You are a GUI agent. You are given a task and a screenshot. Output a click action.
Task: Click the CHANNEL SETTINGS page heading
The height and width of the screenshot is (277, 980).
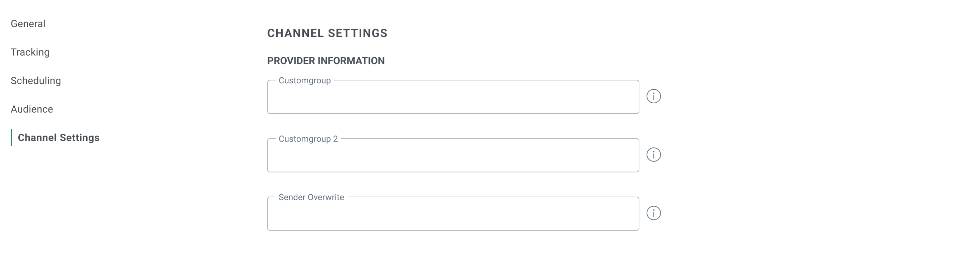pyautogui.click(x=327, y=33)
